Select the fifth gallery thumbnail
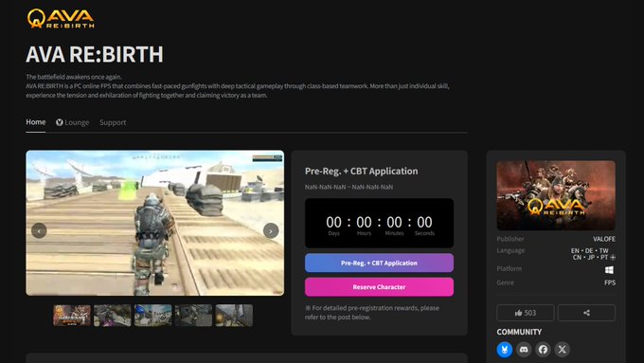This screenshot has width=644, height=363. (234, 316)
